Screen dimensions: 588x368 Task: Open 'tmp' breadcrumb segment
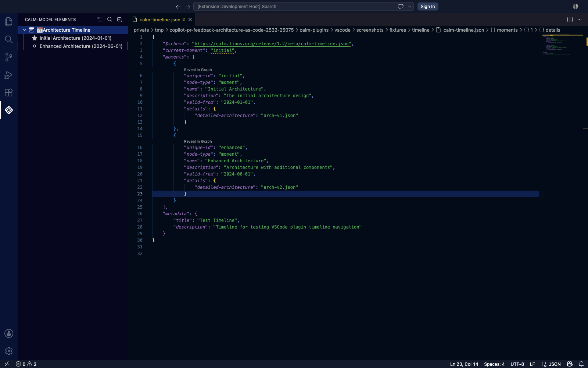pos(159,30)
